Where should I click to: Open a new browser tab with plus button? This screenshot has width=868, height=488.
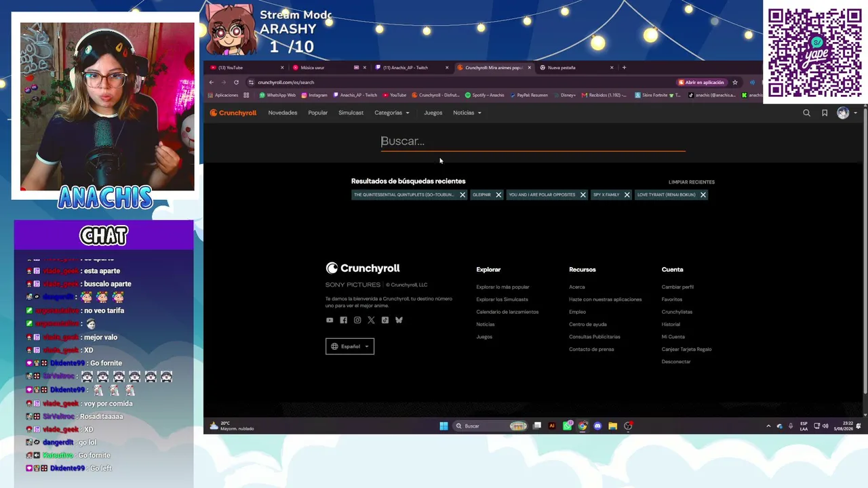(625, 68)
